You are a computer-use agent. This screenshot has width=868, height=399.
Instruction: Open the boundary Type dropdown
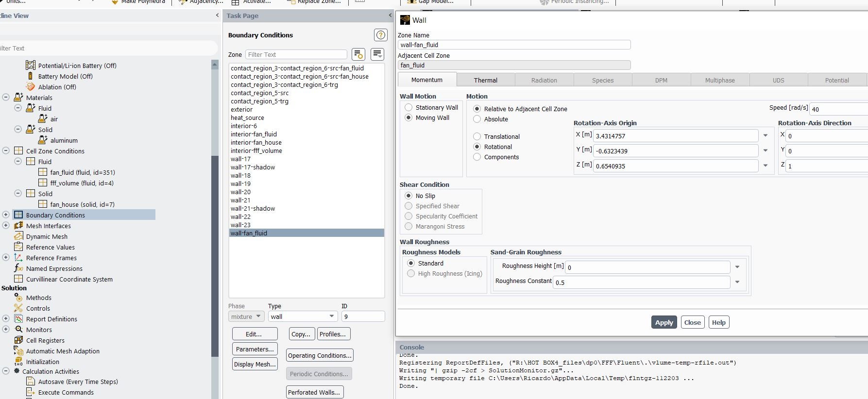coord(303,316)
